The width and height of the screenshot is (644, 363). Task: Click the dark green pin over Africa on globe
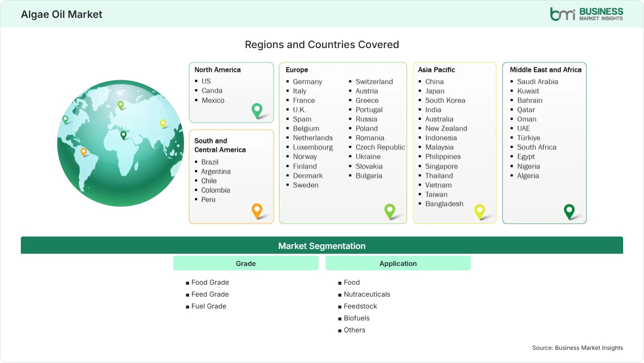point(124,135)
